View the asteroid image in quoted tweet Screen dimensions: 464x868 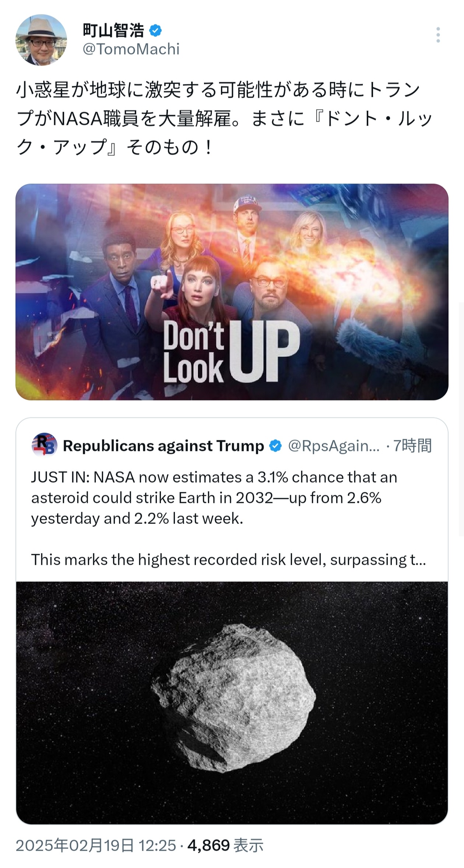(232, 703)
